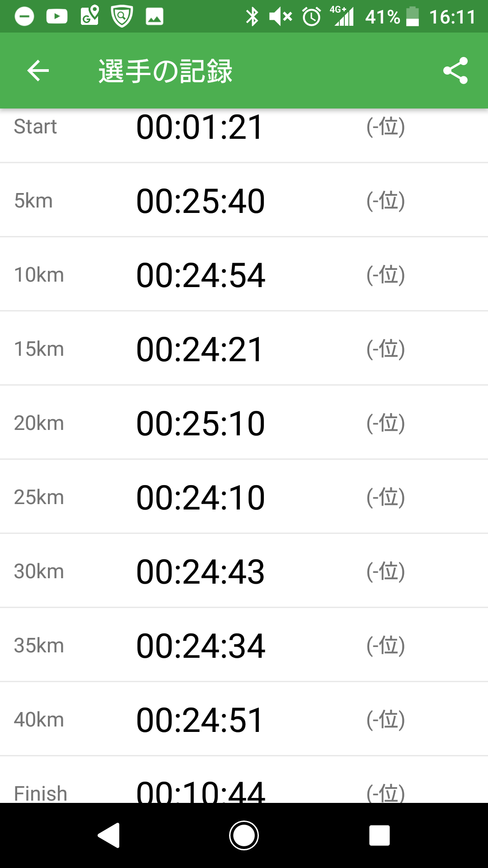Select the 40km split row

(244, 719)
